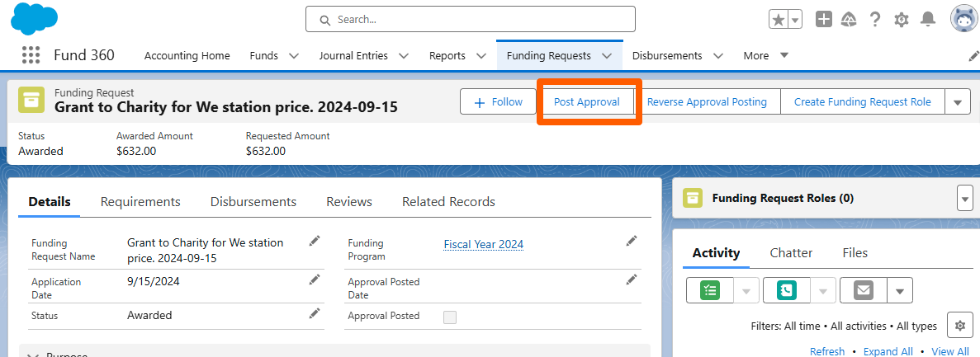The width and height of the screenshot is (980, 357).
Task: Open the App Launcher grid icon
Action: coord(31,55)
